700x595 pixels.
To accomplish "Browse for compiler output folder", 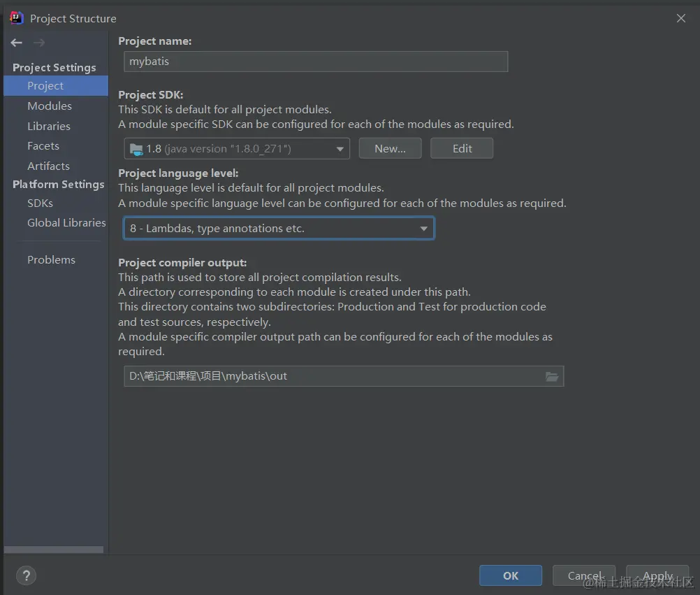I will pyautogui.click(x=552, y=377).
